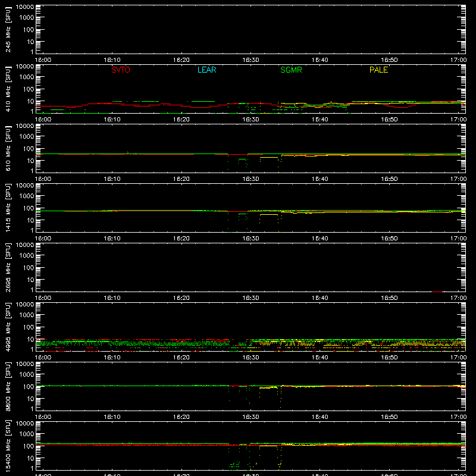The width and height of the screenshot is (476, 476).
Task: Click the 16:30 time label under the 245 MHz panel
Action: [x=250, y=60]
